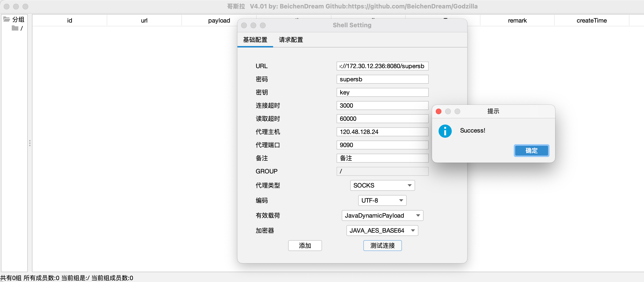
Task: Click the 确定 button
Action: tap(531, 150)
